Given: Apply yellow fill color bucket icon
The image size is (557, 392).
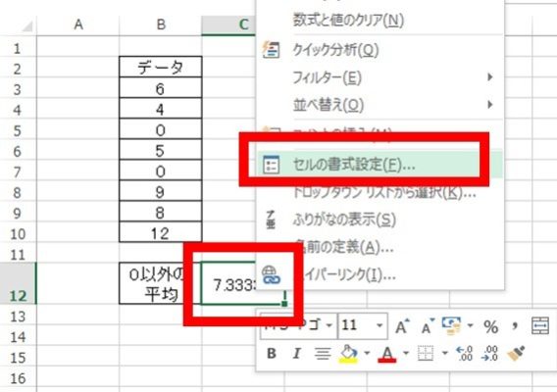Looking at the screenshot, I should [349, 354].
